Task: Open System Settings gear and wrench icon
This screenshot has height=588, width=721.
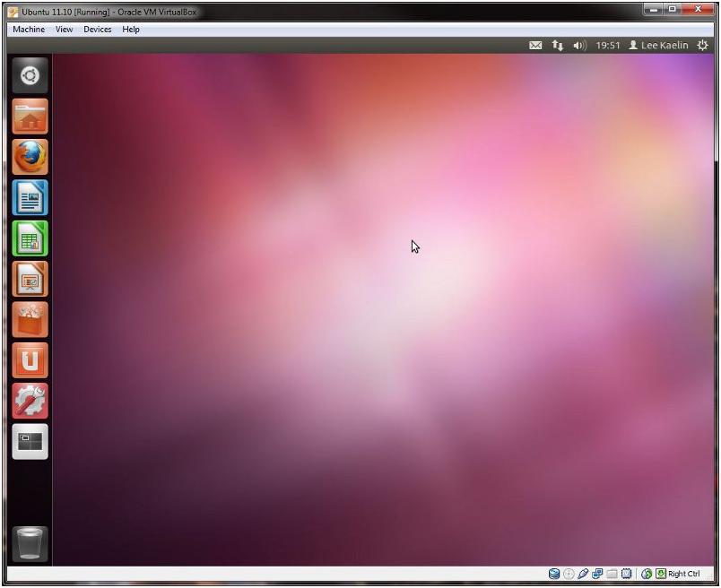Action: pyautogui.click(x=30, y=402)
